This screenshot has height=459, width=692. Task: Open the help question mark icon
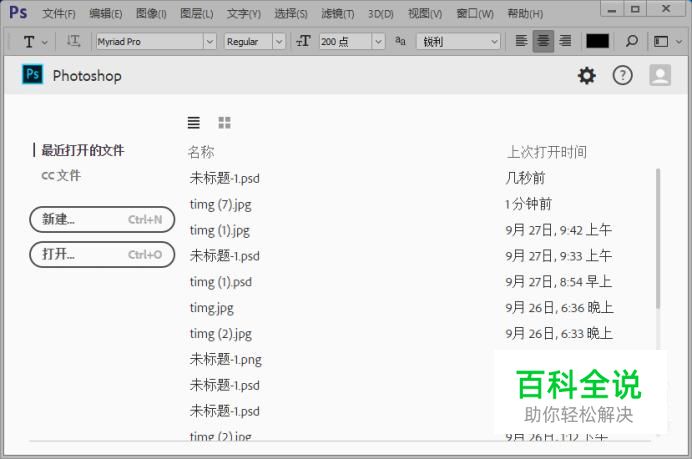pyautogui.click(x=622, y=75)
